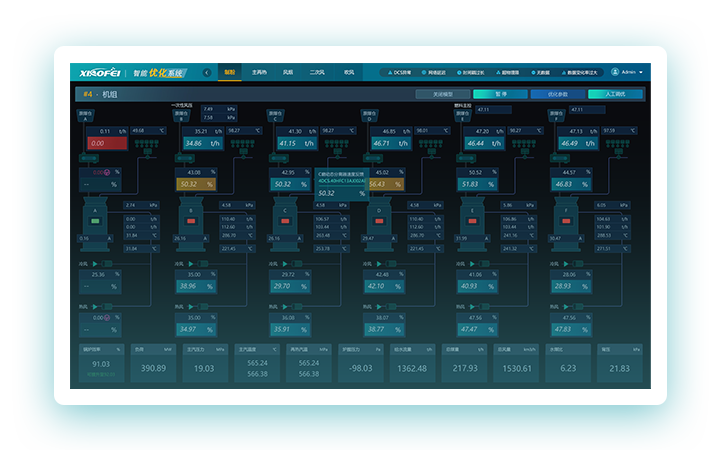Open the 91.03 boiler efficiency card
The width and height of the screenshot is (720, 450).
(x=101, y=363)
